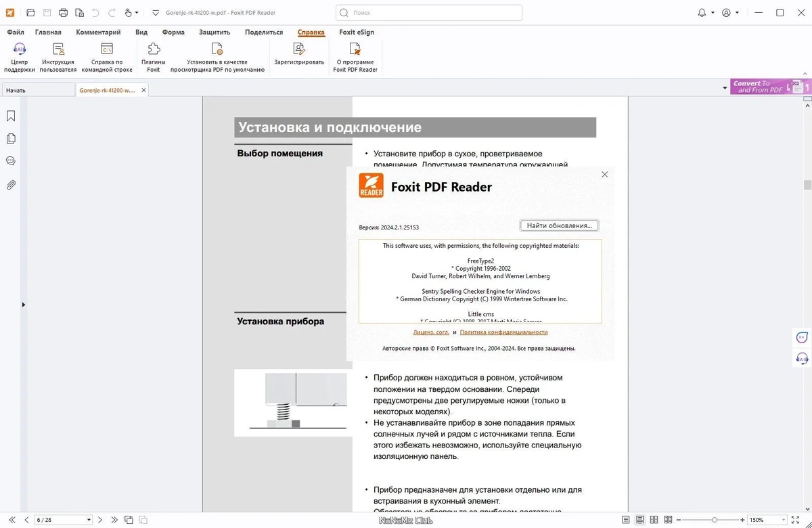The height and width of the screenshot is (528, 812).
Task: Switch to the Комментарий tab
Action: click(98, 32)
